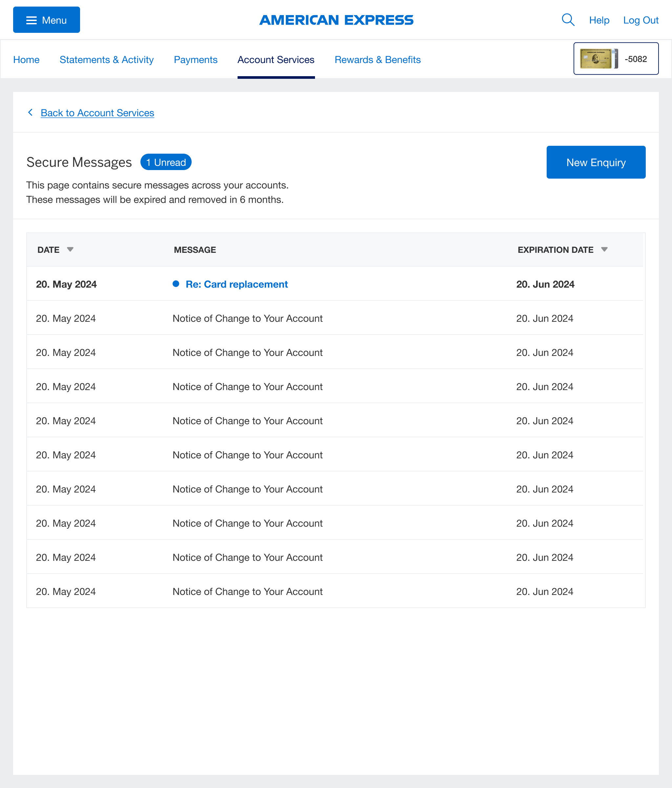Go to Home tab
The width and height of the screenshot is (672, 788).
26,60
